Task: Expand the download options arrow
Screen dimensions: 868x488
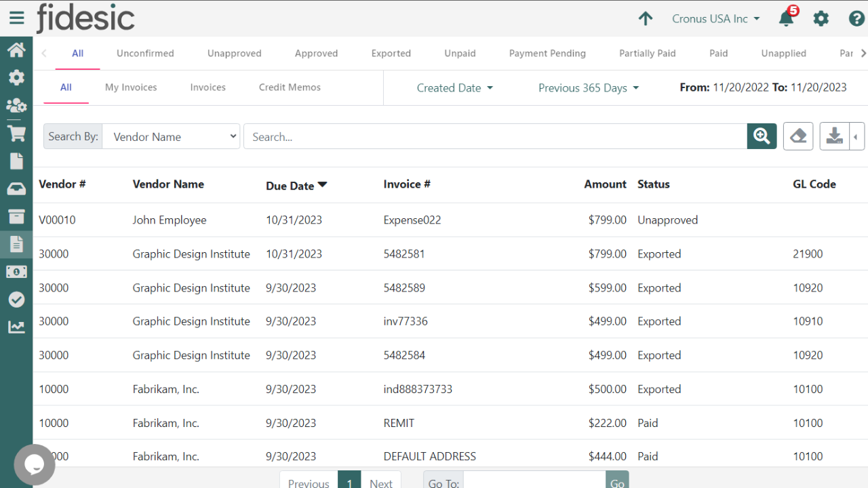Action: coord(857,136)
